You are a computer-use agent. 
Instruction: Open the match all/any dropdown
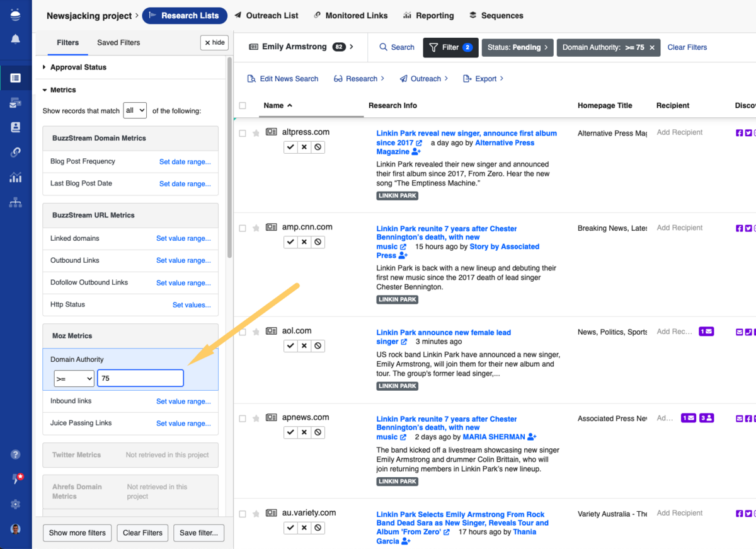(135, 110)
